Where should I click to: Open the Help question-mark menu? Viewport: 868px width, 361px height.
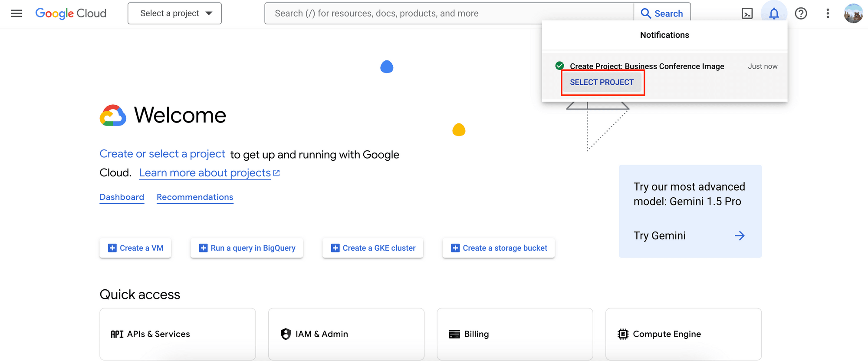[x=801, y=13]
